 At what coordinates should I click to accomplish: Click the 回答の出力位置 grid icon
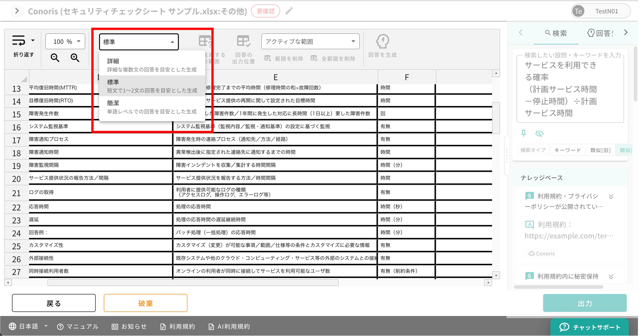tap(243, 41)
